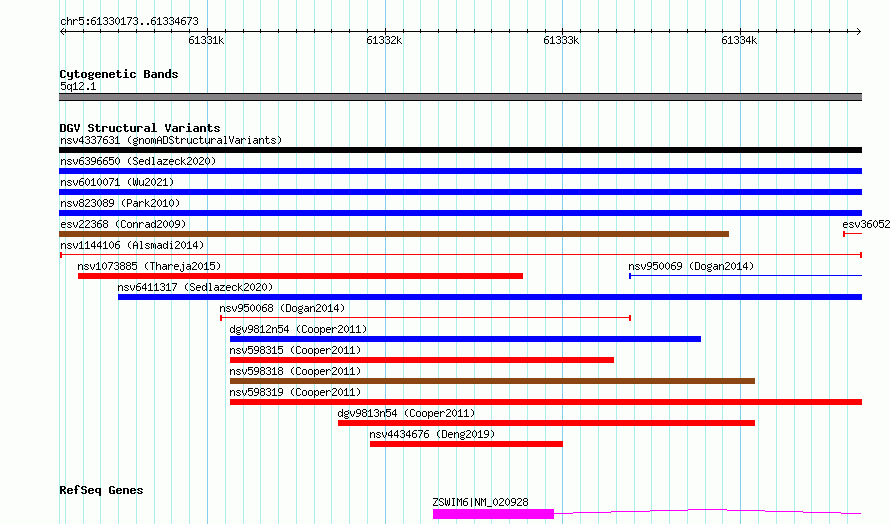Click the left scroll arrow on ruler
This screenshot has width=890, height=524.
(x=63, y=32)
